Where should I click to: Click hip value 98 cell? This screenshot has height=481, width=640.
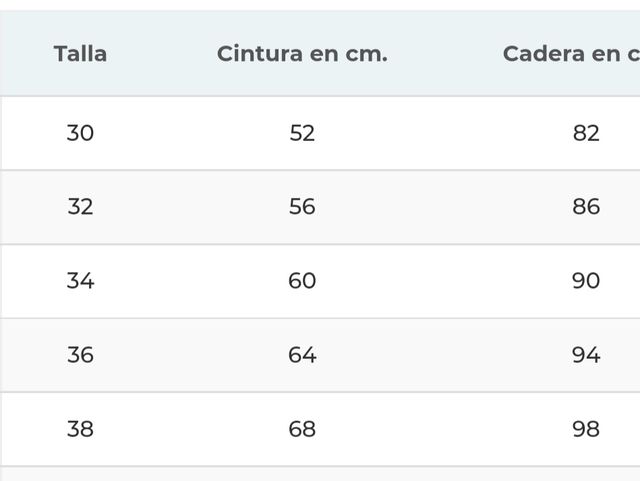[586, 429]
